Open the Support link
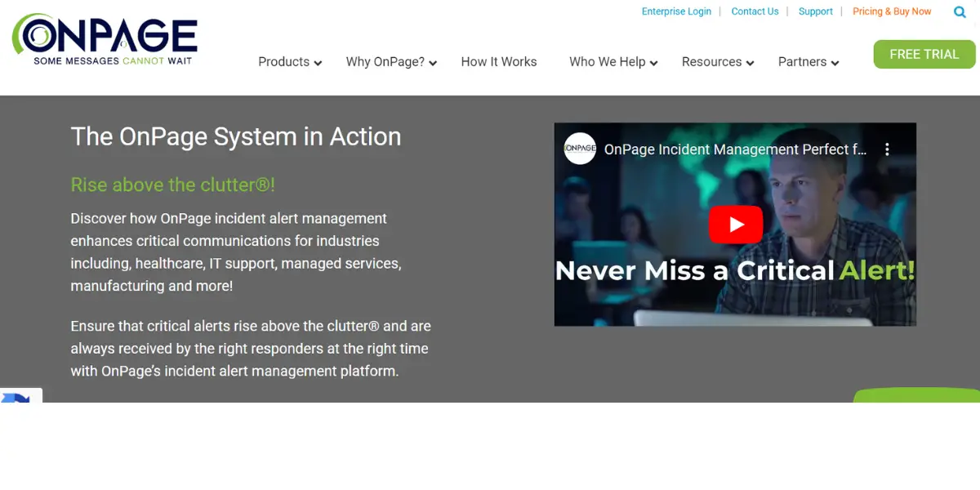 (x=816, y=11)
